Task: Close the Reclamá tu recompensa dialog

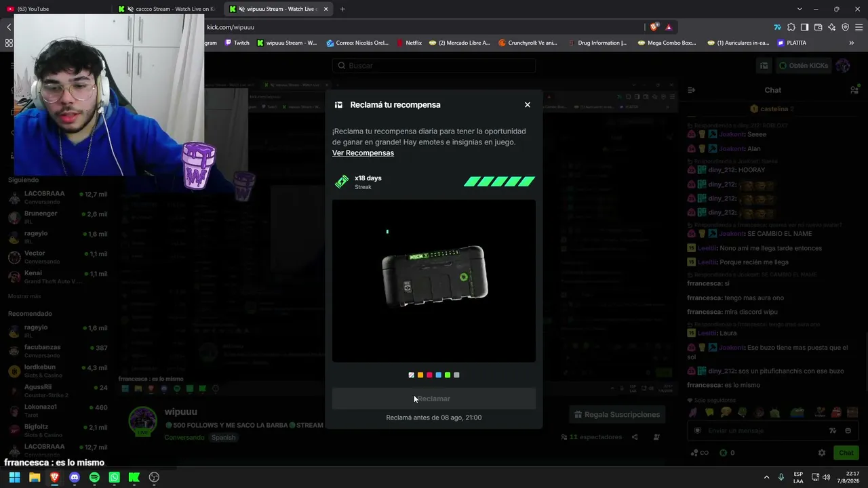Action: [x=528, y=105]
